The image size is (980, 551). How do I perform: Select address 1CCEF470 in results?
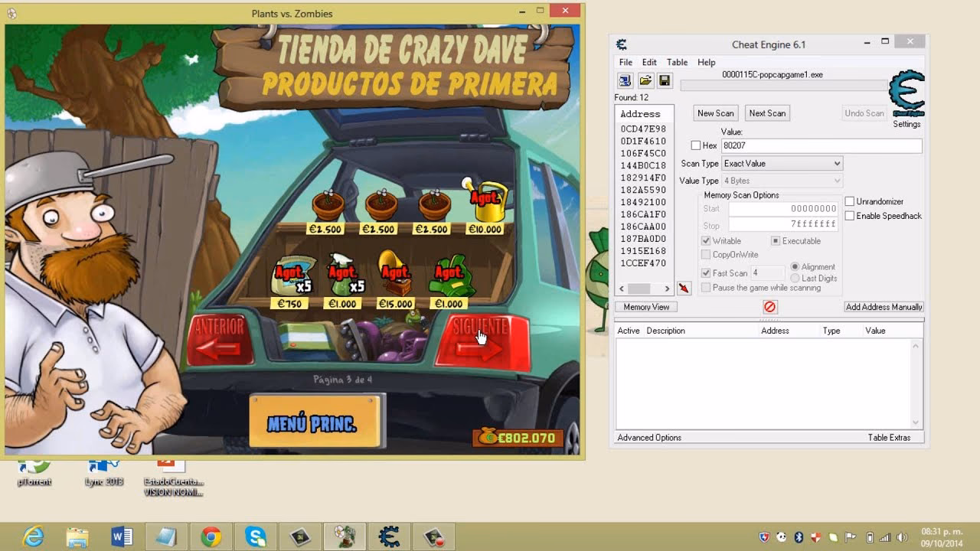tap(643, 263)
